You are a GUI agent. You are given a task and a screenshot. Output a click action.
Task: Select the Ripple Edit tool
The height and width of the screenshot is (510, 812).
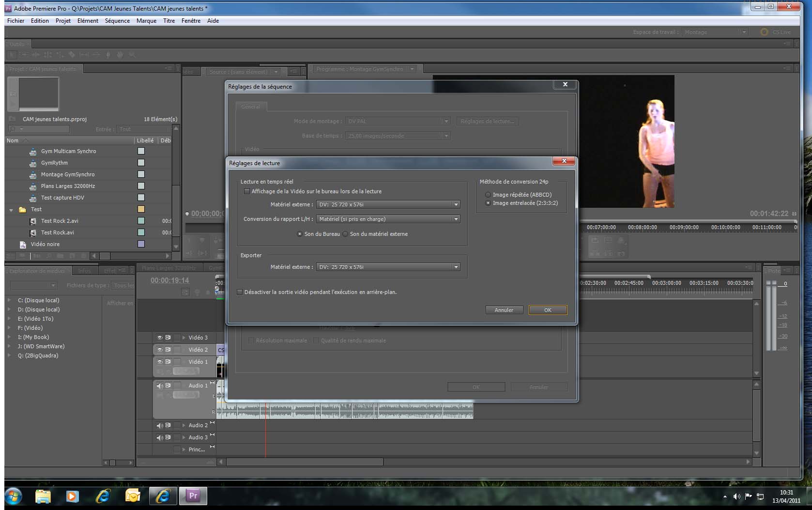pyautogui.click(x=35, y=55)
